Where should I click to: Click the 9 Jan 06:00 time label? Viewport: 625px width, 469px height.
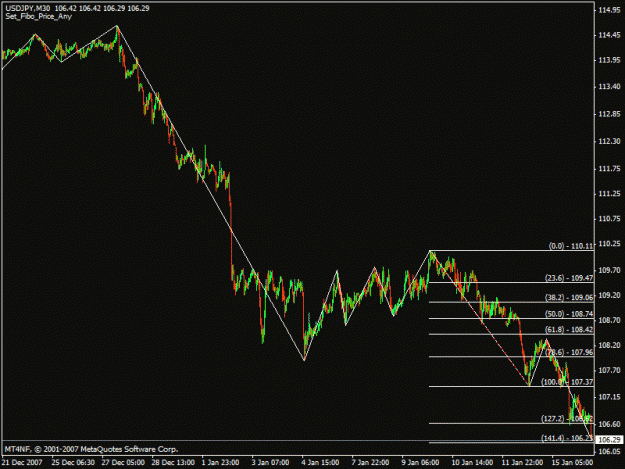[420, 463]
